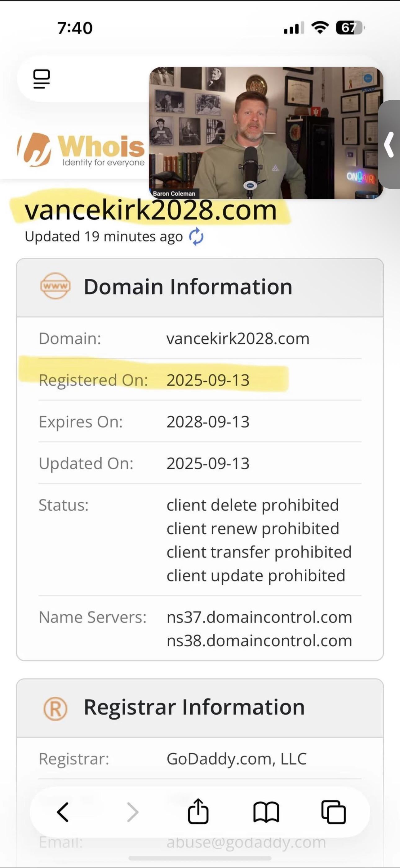The height and width of the screenshot is (868, 400).
Task: Tap the Domain Information section header
Action: pos(188,287)
